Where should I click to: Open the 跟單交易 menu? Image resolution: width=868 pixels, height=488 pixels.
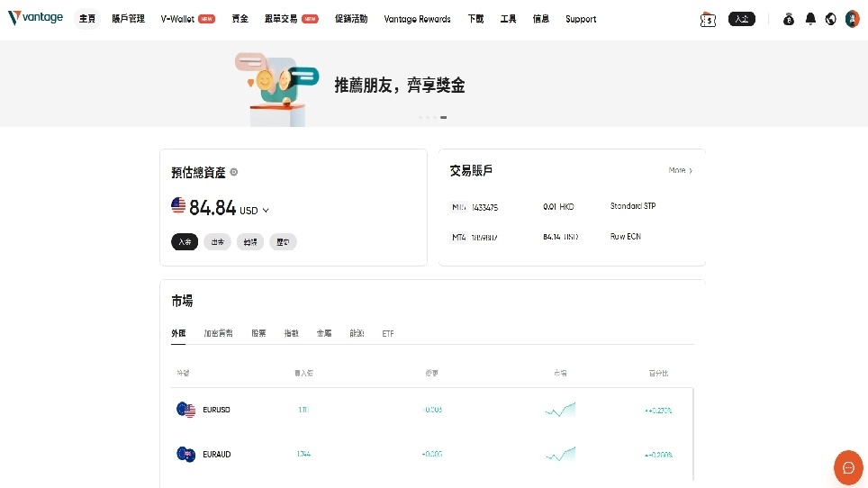[x=291, y=19]
